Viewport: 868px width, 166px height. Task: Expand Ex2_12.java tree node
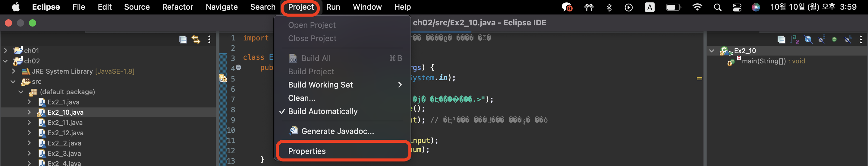29,133
